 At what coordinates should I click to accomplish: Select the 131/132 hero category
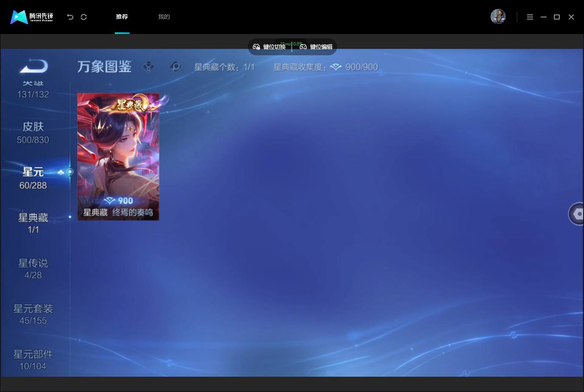(33, 89)
